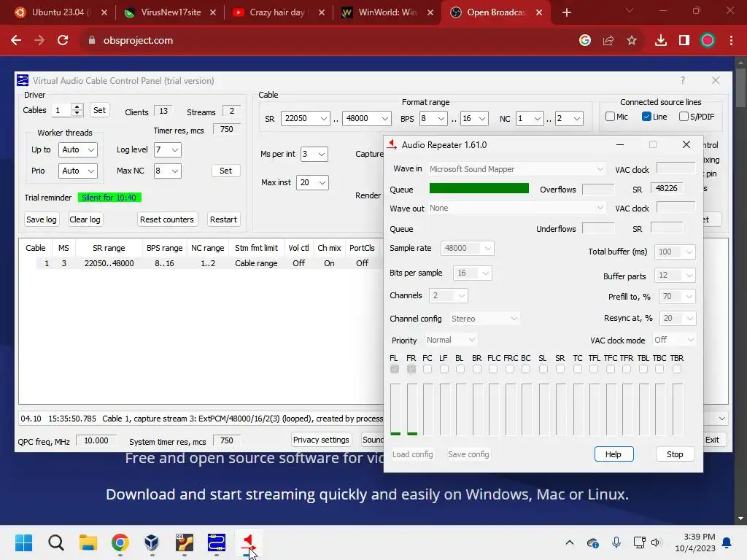Stop the Audio Repeater
Image resolution: width=747 pixels, height=560 pixels.
[x=675, y=454]
